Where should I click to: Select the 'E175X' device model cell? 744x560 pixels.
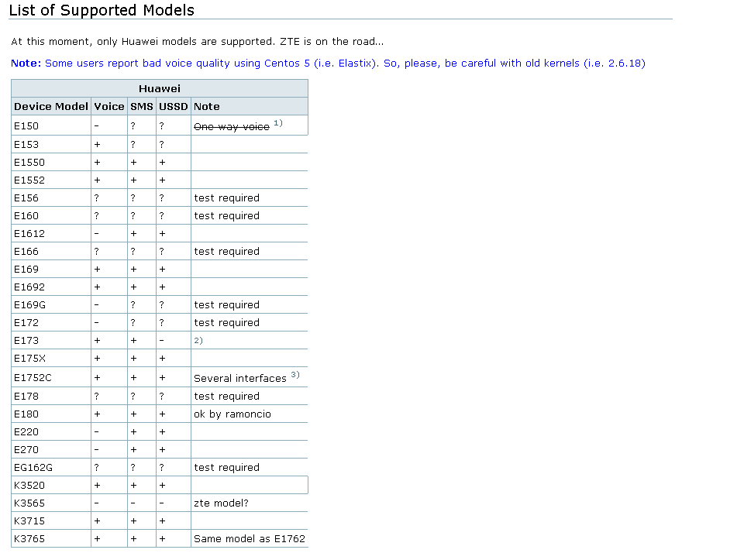click(x=51, y=358)
